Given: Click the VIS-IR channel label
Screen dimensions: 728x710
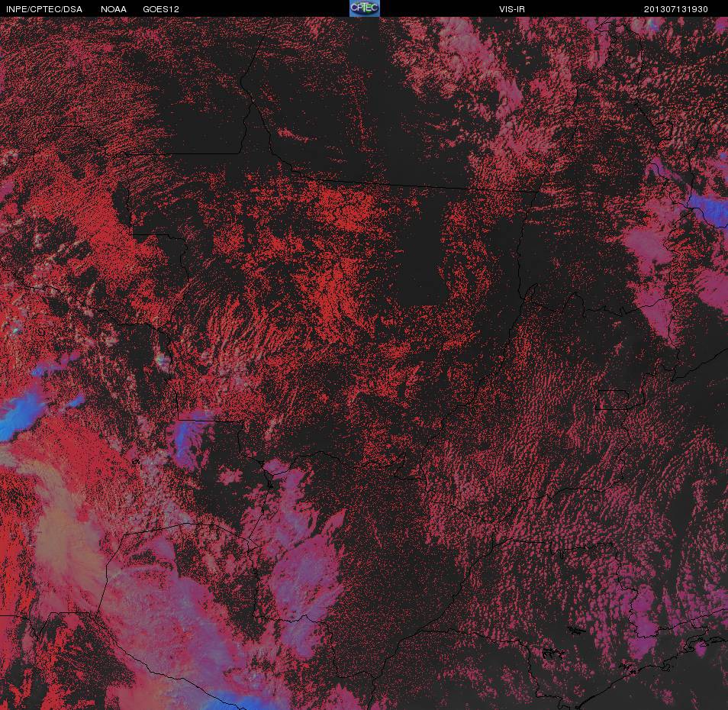Looking at the screenshot, I should click(x=512, y=9).
